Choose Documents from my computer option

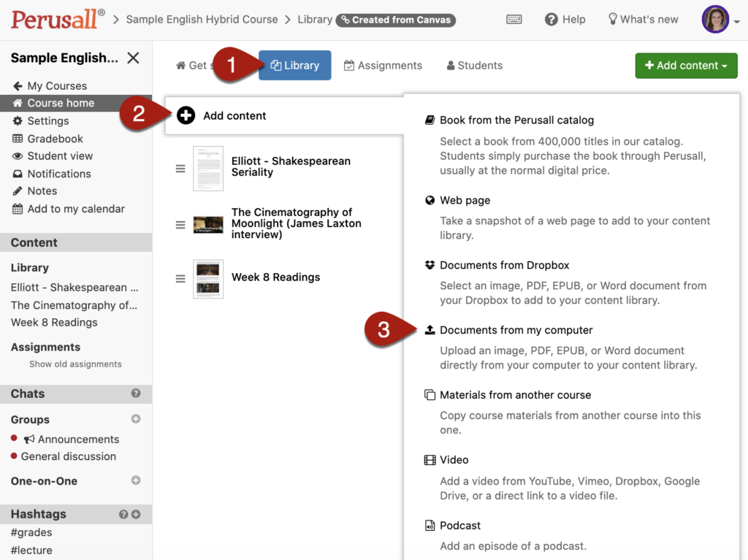tap(516, 330)
